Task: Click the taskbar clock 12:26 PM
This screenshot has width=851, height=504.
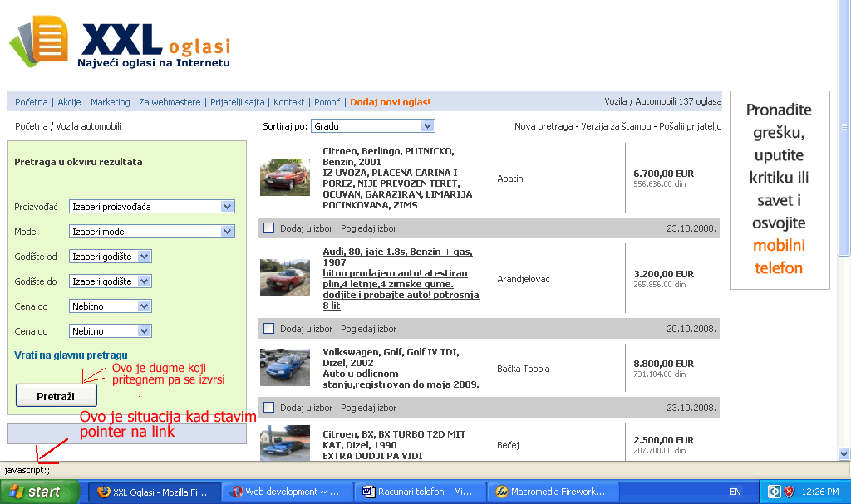Action: (820, 492)
